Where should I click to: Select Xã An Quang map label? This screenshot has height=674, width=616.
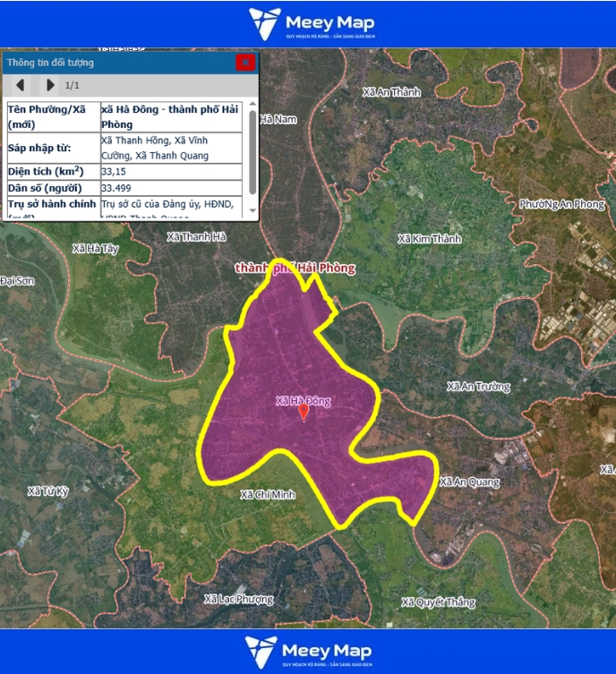(x=469, y=482)
